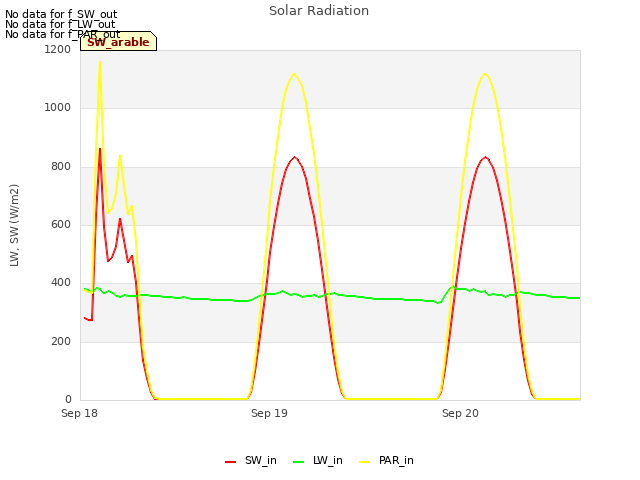Click the 800 y-axis tick label
The height and width of the screenshot is (480, 640).
61,167
